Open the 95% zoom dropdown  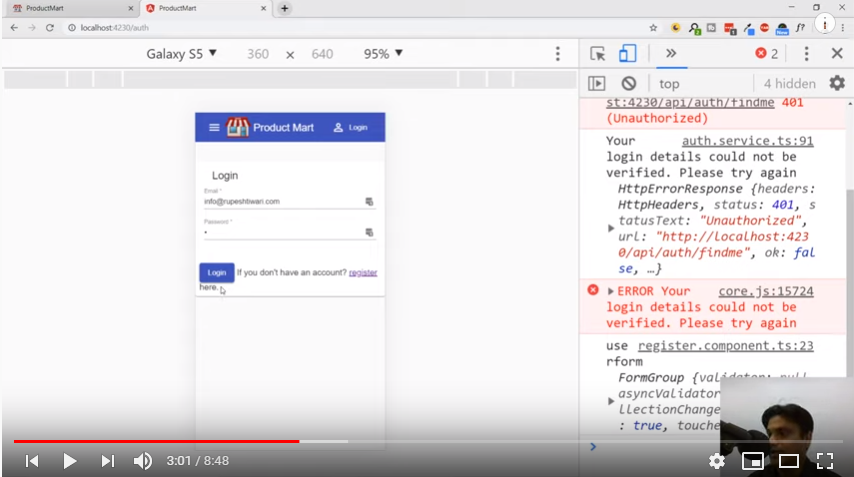click(x=383, y=54)
